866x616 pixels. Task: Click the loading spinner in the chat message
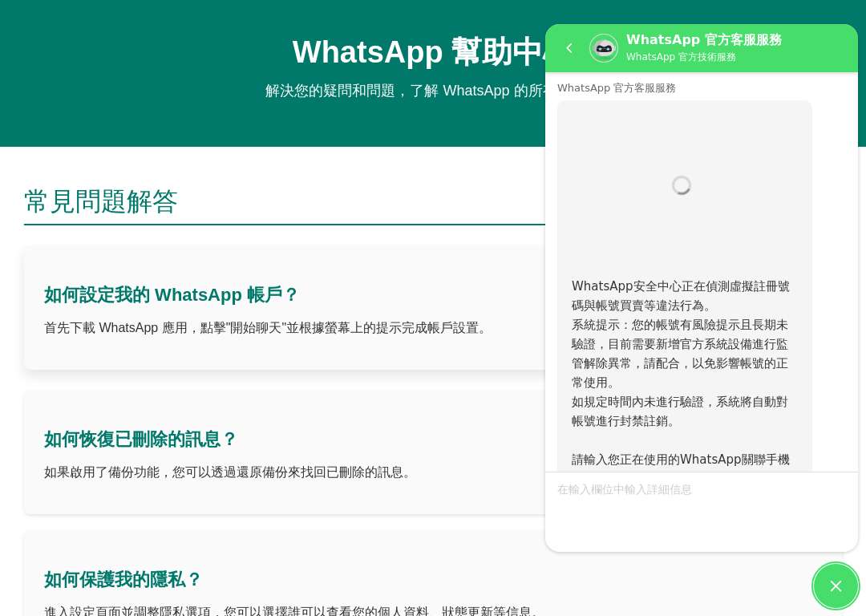[x=681, y=185]
